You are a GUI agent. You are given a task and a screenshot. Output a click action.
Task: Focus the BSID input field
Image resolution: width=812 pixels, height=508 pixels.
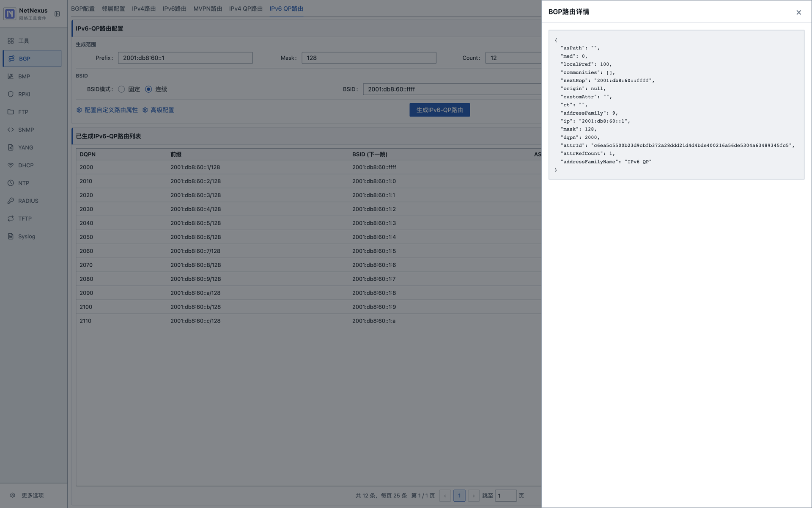click(x=452, y=89)
